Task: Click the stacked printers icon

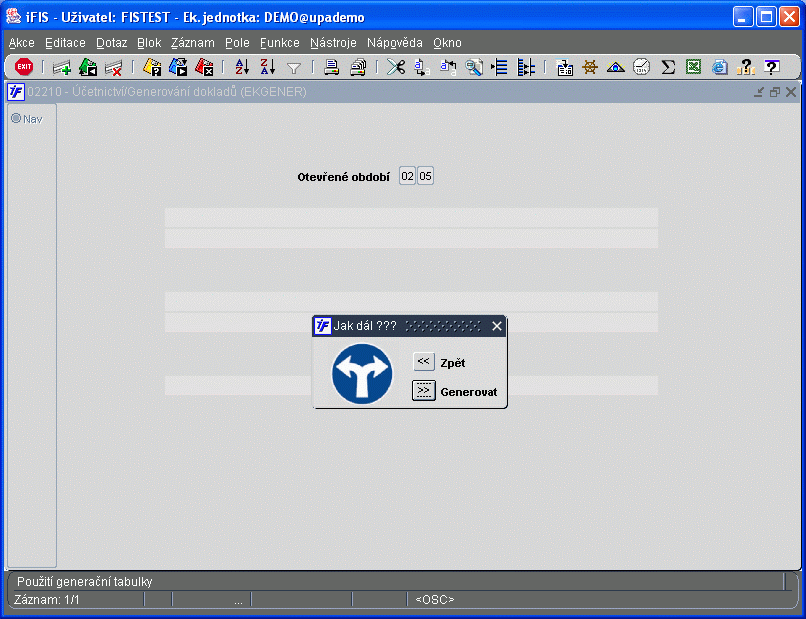Action: (358, 67)
